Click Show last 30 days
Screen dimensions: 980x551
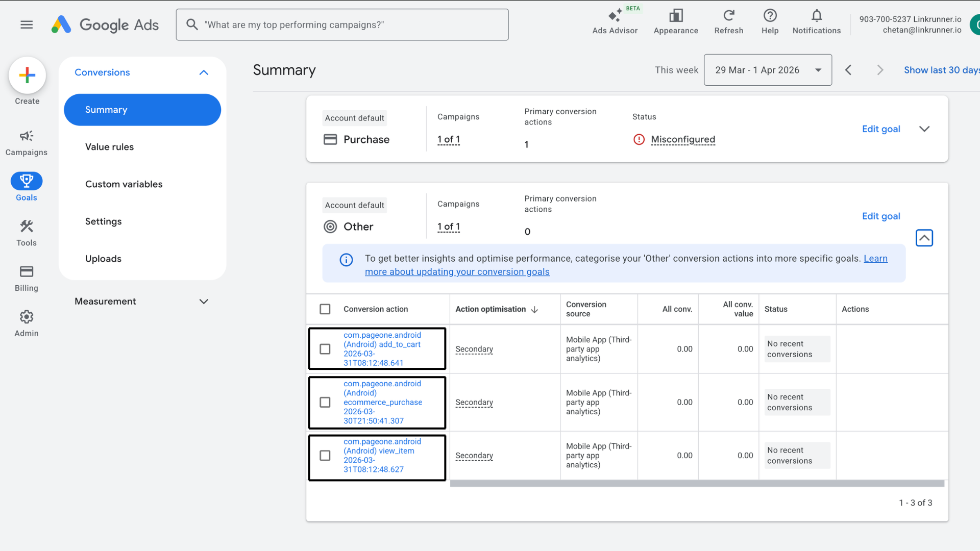[x=941, y=70]
